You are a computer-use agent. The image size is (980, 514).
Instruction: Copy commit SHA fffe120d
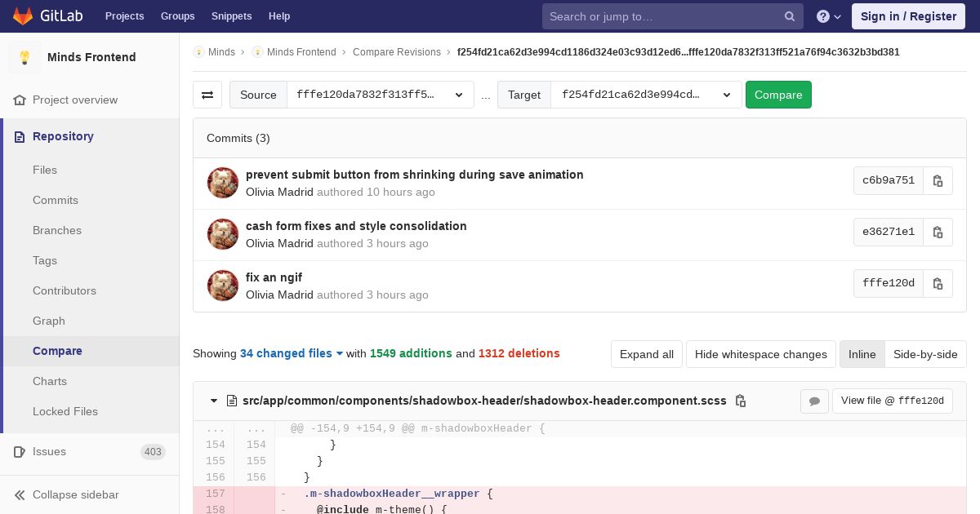938,284
